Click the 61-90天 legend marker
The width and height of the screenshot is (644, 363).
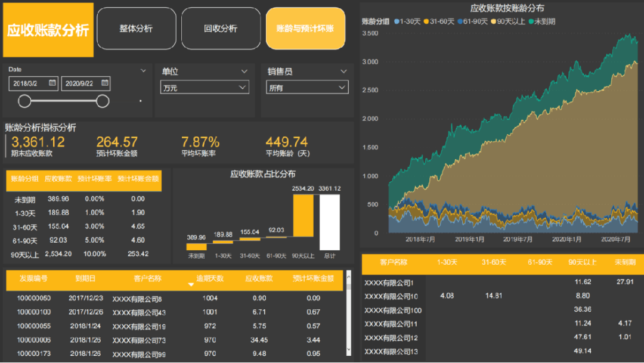461,21
